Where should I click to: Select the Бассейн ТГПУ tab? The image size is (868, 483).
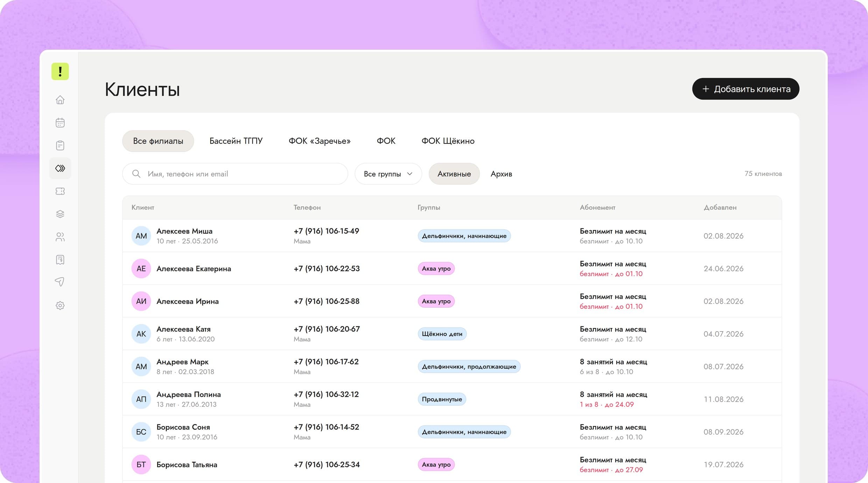coord(236,141)
